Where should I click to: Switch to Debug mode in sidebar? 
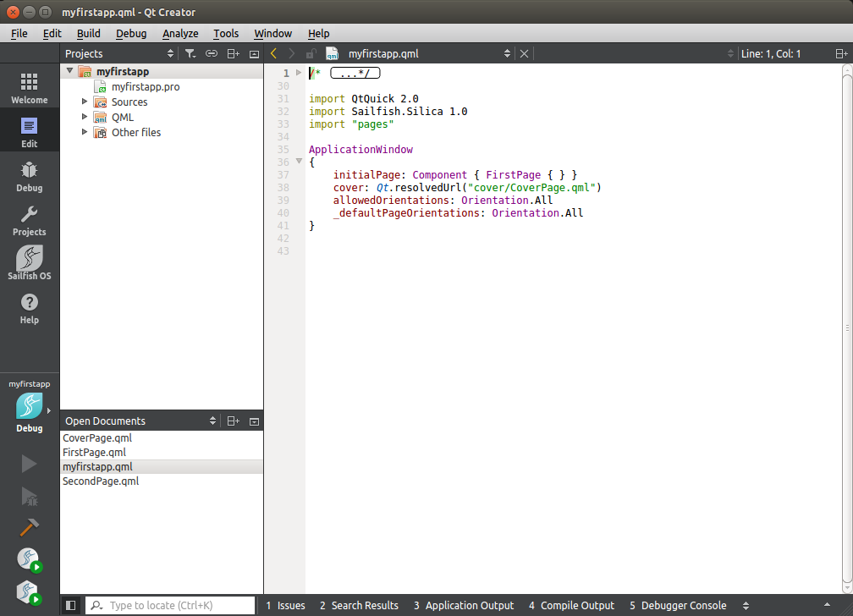[29, 176]
